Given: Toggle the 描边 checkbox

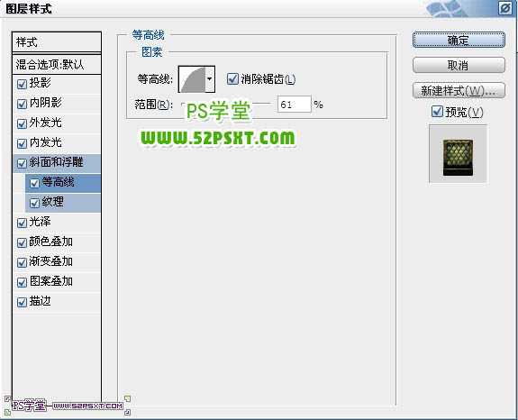Looking at the screenshot, I should 22,302.
